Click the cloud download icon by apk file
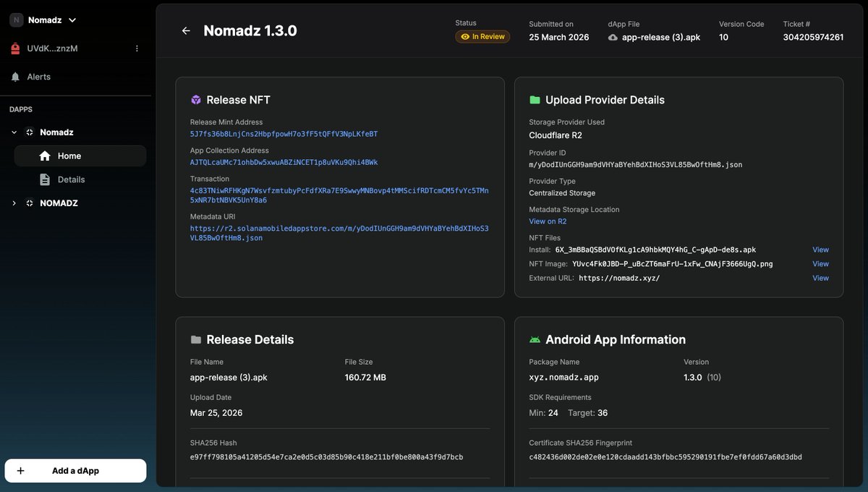The height and width of the screenshot is (492, 868). pyautogui.click(x=613, y=37)
